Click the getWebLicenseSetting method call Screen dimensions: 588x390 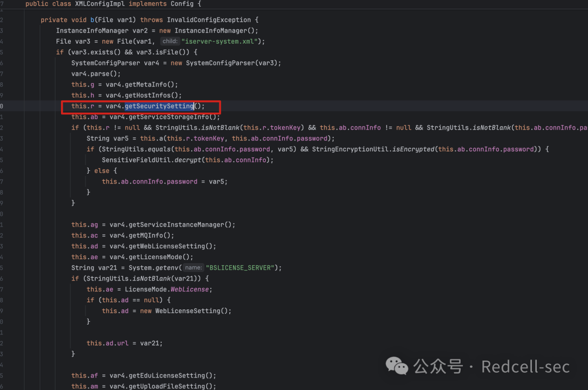167,246
